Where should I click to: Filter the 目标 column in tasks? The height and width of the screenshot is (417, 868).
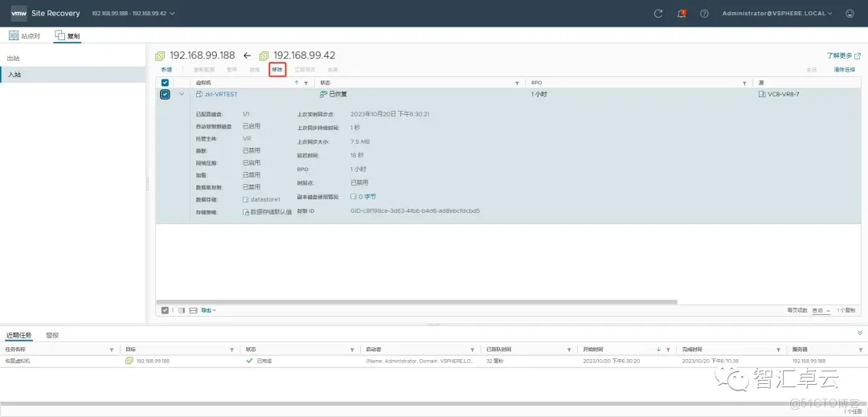[x=232, y=350]
